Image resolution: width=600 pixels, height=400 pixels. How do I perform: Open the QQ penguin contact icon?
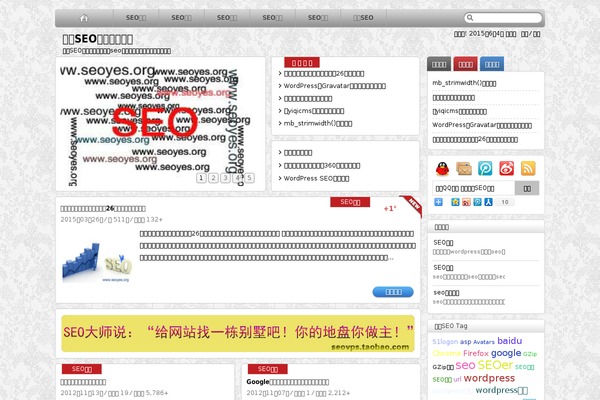pos(442,168)
